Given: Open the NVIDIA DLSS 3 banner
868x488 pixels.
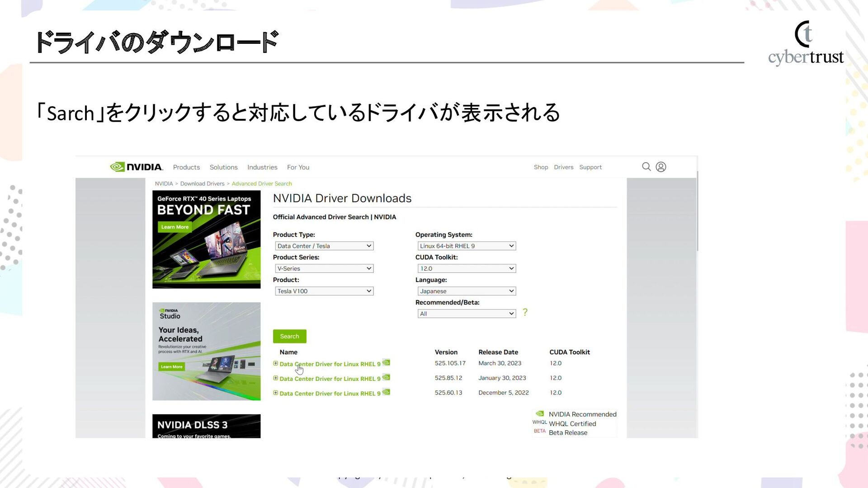Looking at the screenshot, I should click(x=206, y=426).
